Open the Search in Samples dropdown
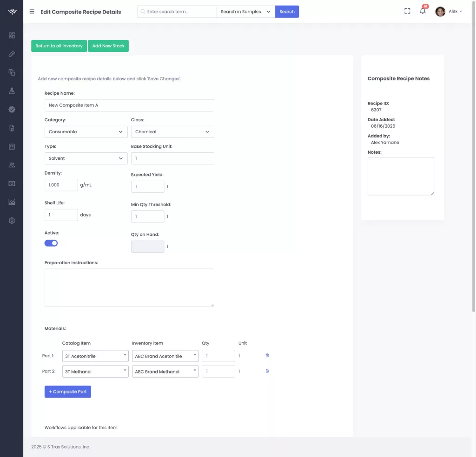Screen dimensions: 476x457 [x=246, y=12]
